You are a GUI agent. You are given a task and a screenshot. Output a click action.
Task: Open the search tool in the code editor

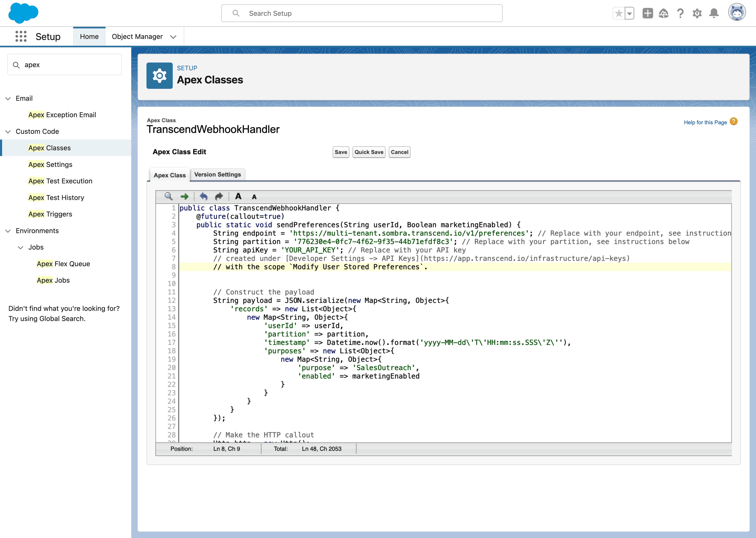coord(169,196)
